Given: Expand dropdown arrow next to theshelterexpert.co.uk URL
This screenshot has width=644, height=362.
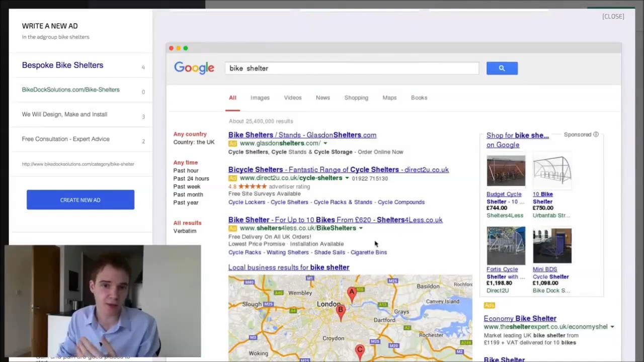Looking at the screenshot, I should click(x=612, y=327).
